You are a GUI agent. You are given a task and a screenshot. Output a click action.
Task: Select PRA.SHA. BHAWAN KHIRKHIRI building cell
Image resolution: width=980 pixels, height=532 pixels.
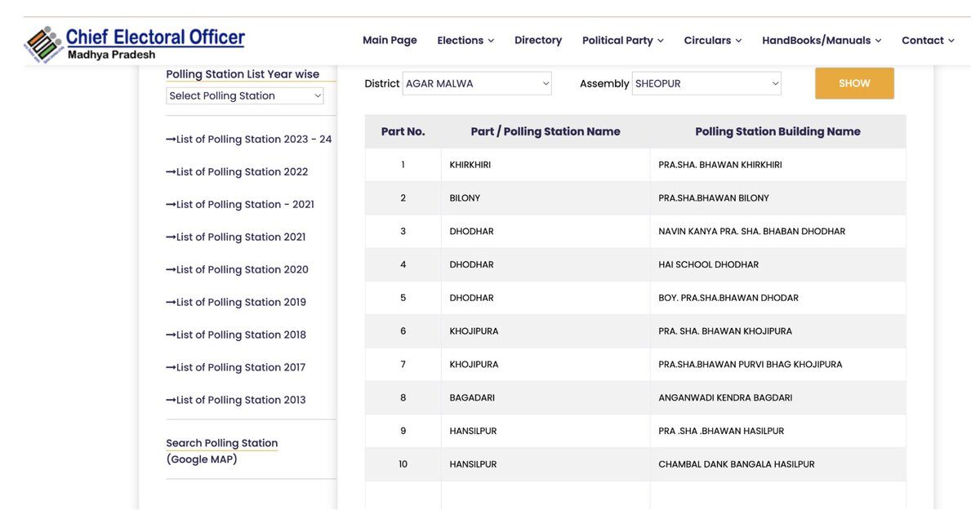click(778, 165)
